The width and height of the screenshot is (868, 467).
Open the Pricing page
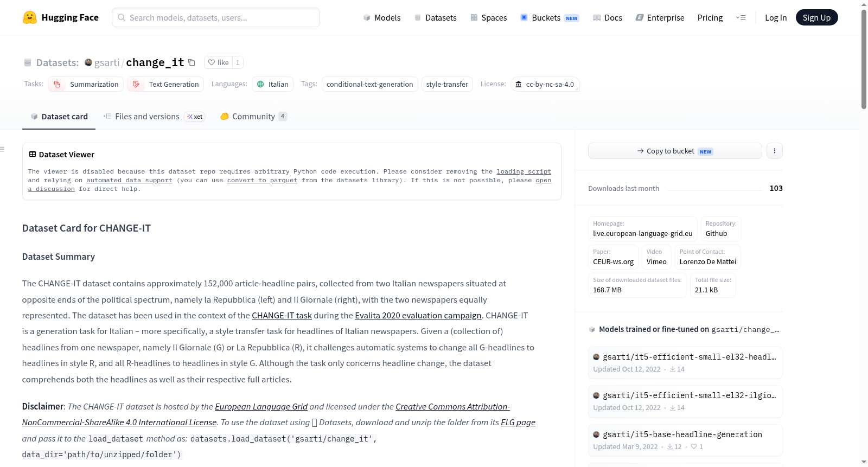pos(710,17)
